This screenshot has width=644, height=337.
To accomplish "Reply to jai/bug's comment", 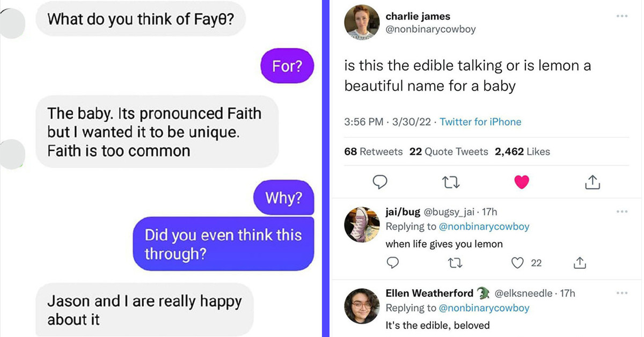I will [393, 262].
